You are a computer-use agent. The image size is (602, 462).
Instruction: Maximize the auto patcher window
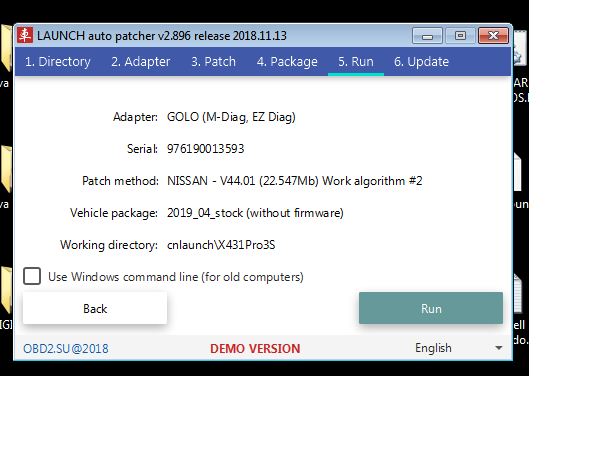pyautogui.click(x=460, y=36)
